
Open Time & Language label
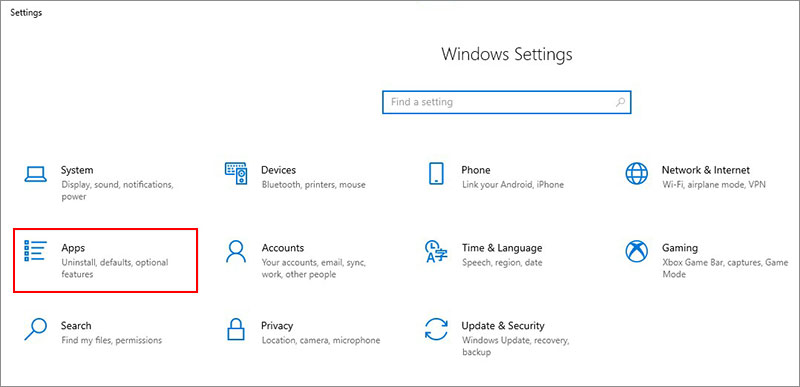502,248
